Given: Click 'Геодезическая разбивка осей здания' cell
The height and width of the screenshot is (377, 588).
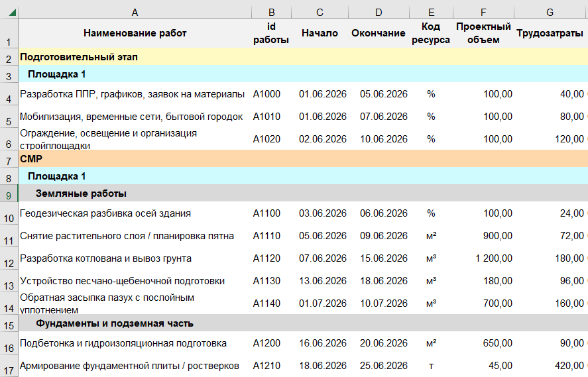Looking at the screenshot, I should coord(135,213).
